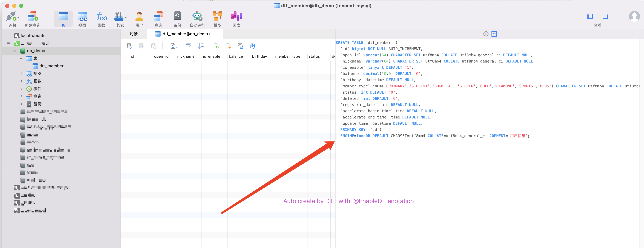Click the sort icon in table toolbar
Screen dimensions: 644x248
pyautogui.click(x=201, y=46)
